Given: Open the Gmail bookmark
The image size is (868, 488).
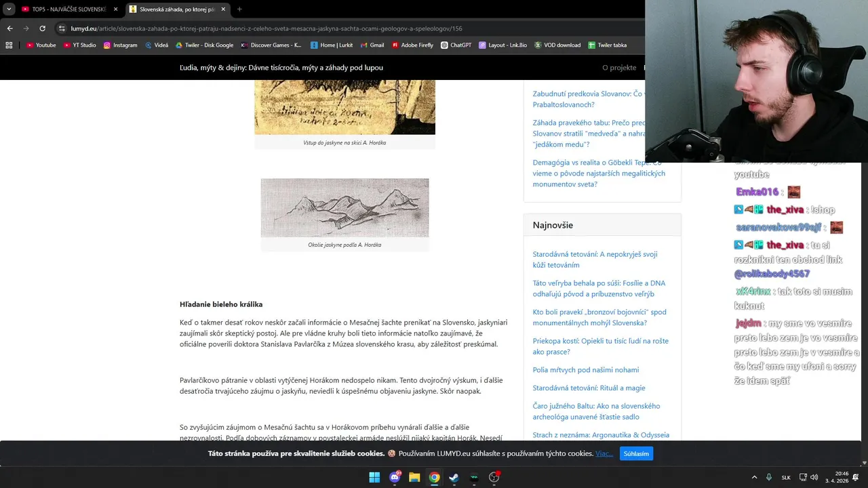Looking at the screenshot, I should click(x=372, y=45).
